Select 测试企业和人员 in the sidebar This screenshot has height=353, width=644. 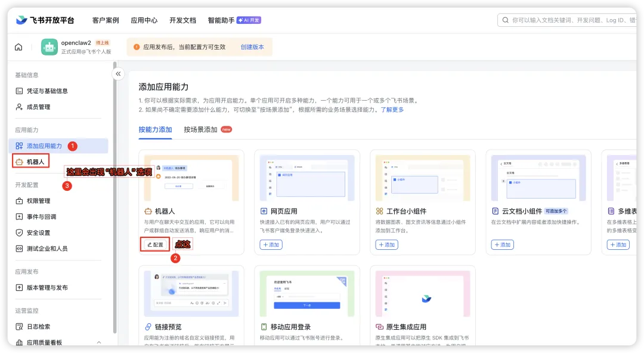coord(58,249)
